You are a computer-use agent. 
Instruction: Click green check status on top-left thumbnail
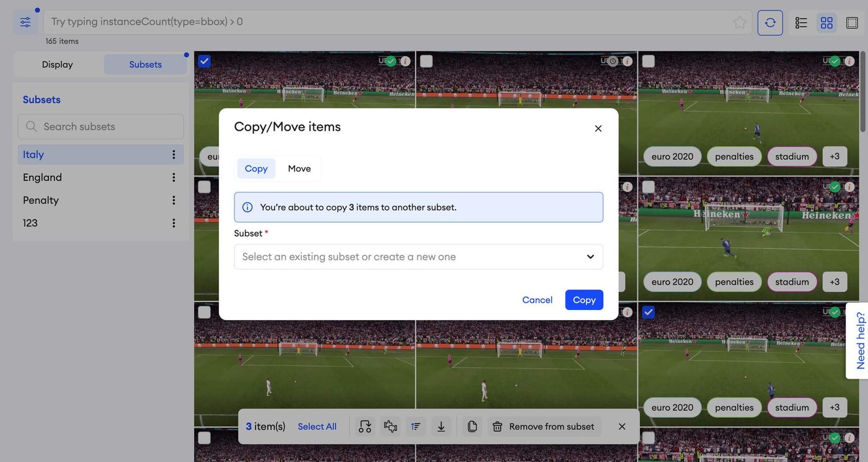(391, 61)
